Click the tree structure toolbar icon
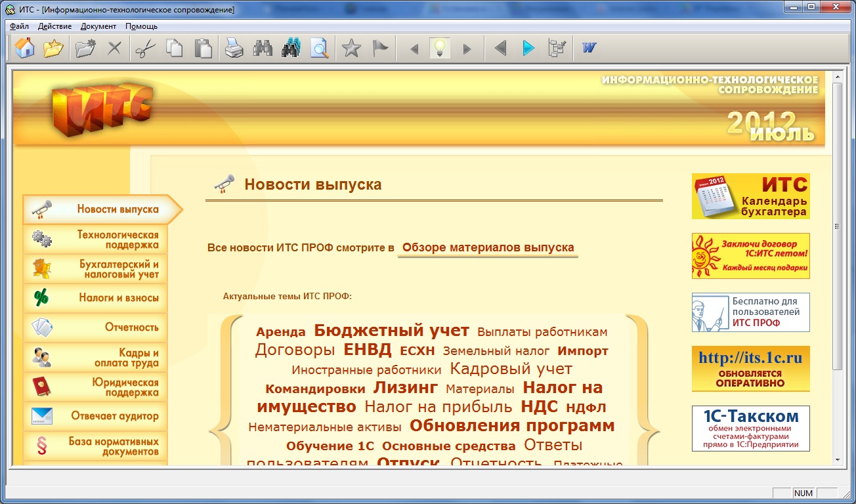This screenshot has height=504, width=856. [557, 49]
